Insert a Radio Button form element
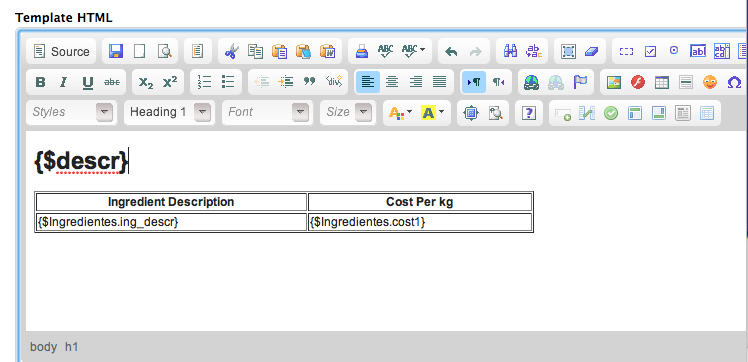Screen dimensions: 748x362 click(x=674, y=51)
